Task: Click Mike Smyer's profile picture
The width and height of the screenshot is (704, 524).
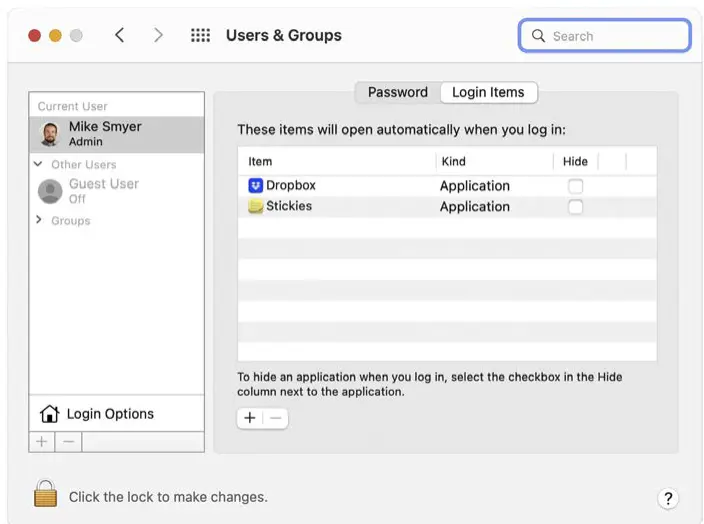Action: pos(49,134)
